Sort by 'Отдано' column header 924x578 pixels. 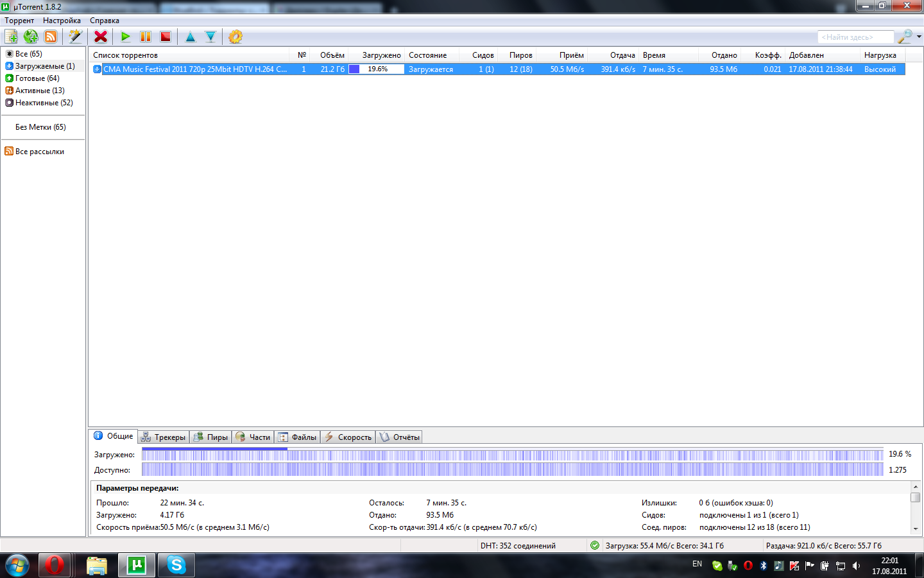(720, 55)
